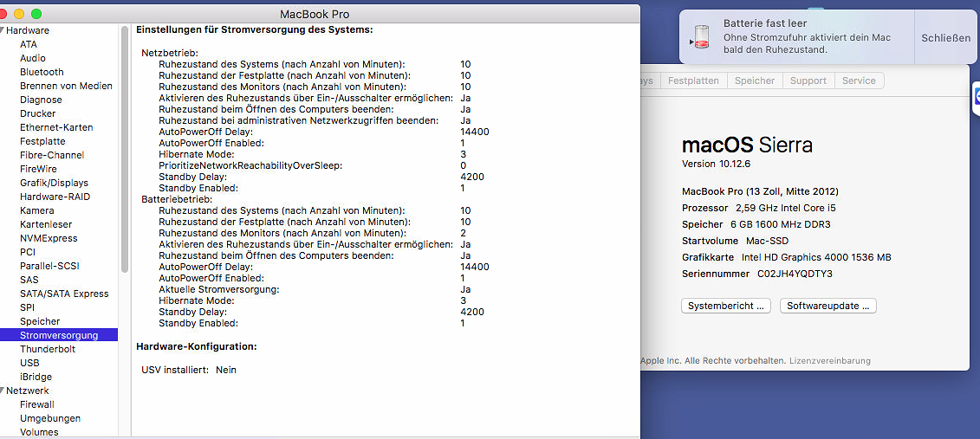Click the Version 10.12.6 text

(717, 164)
